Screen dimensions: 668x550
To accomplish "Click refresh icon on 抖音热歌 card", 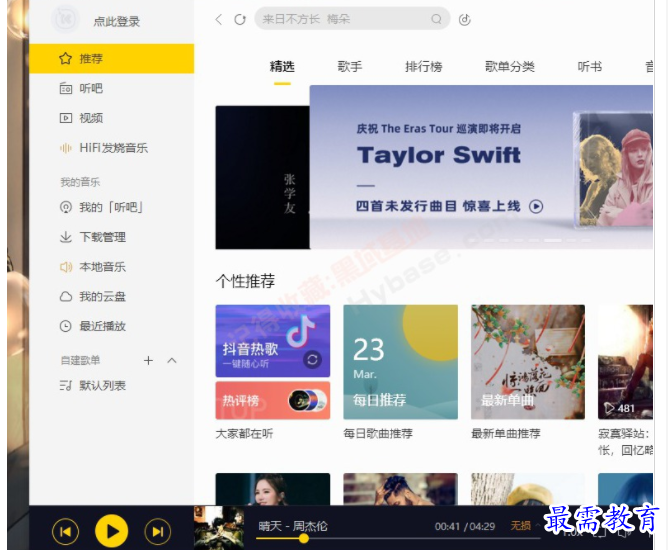I will click(312, 360).
